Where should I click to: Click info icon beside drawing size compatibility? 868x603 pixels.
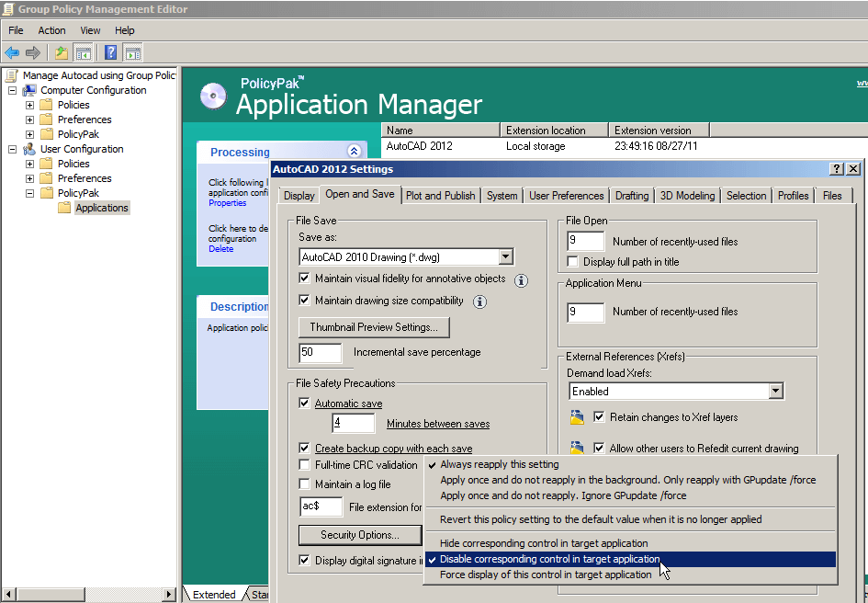[480, 302]
